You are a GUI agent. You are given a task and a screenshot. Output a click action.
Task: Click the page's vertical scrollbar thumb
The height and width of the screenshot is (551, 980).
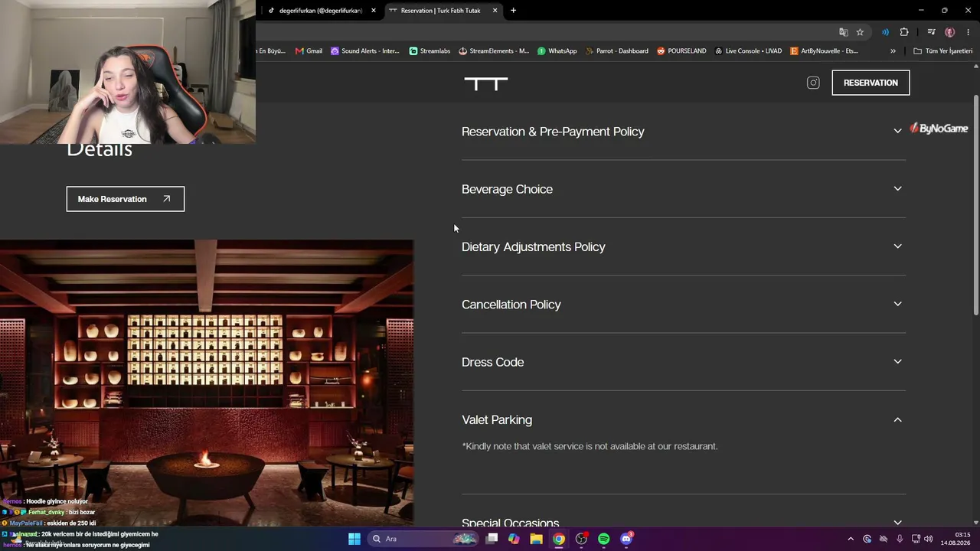pyautogui.click(x=975, y=204)
